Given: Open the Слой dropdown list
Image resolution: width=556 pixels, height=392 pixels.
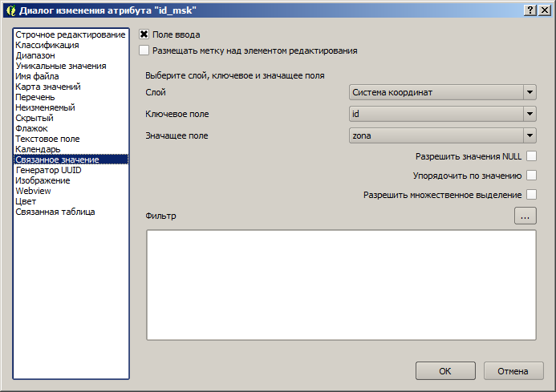Looking at the screenshot, I should (x=443, y=92).
